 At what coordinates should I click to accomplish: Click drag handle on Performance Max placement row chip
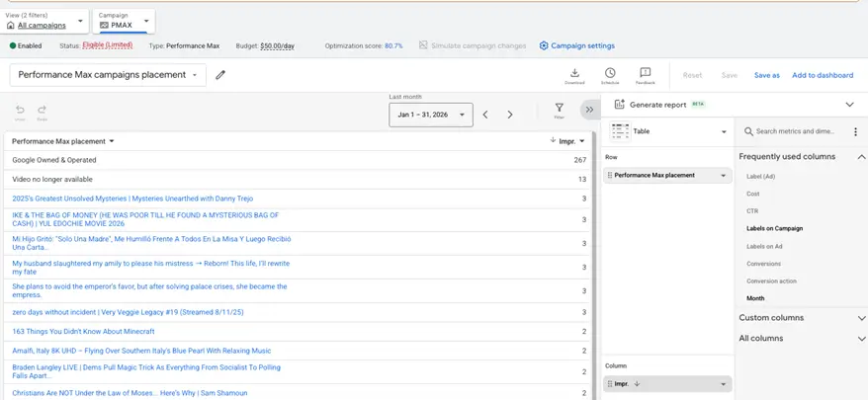610,176
